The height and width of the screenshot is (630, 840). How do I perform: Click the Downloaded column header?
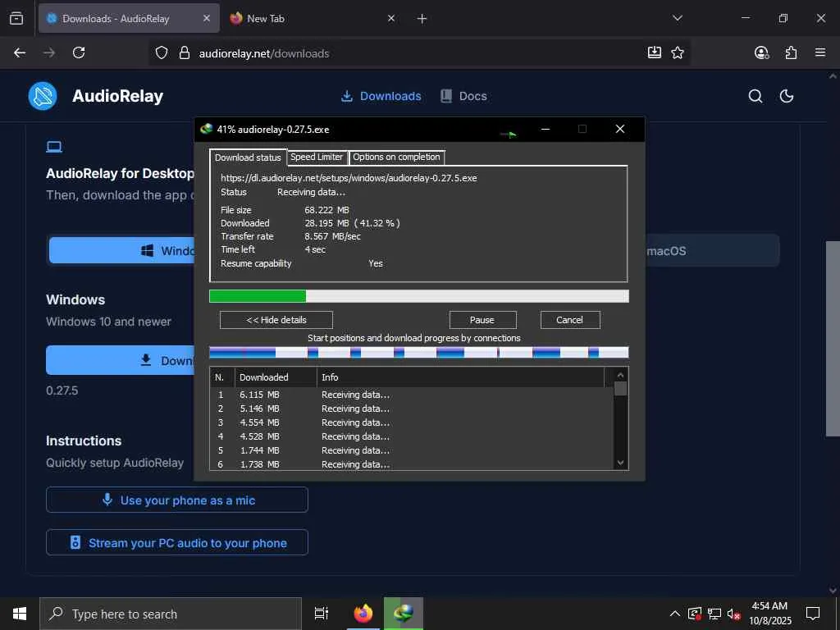276,377
